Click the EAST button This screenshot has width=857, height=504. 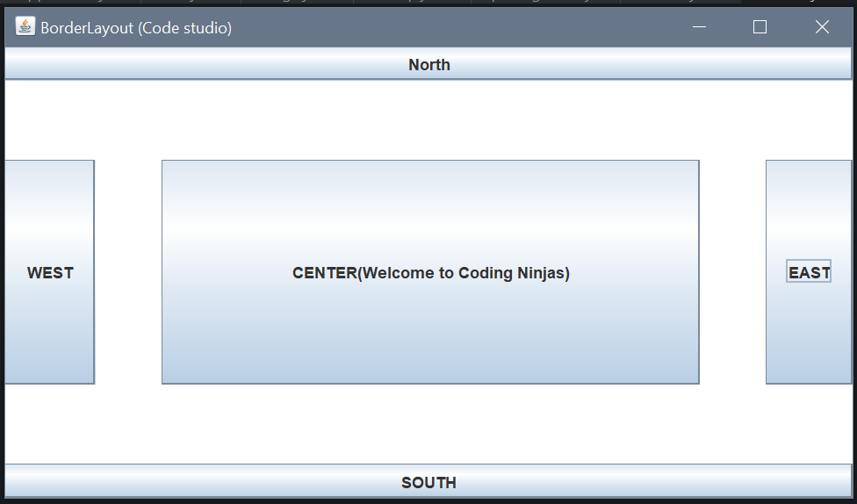click(809, 272)
